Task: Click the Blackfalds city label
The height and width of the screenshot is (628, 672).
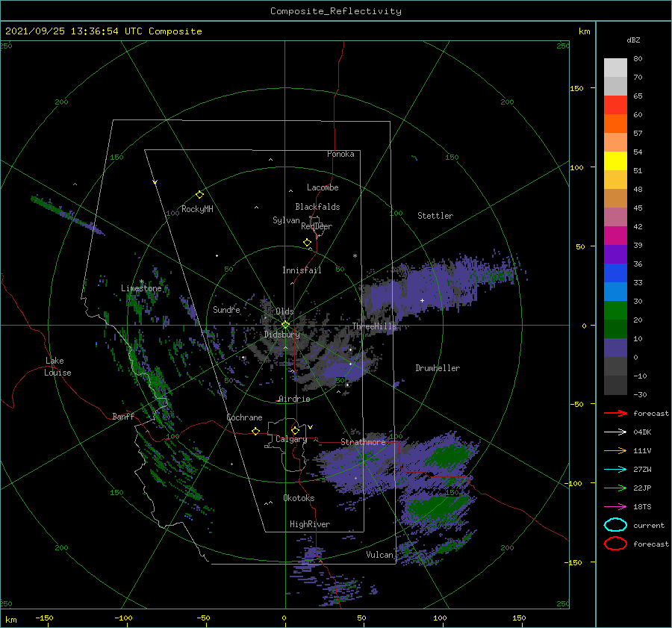Action: pos(317,207)
